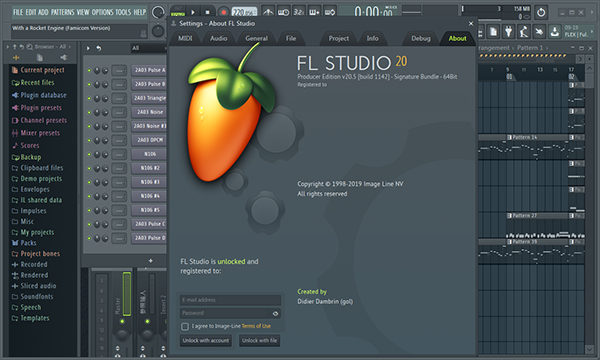This screenshot has height=360, width=600.
Task: Expand the Current project folder in browser
Action: tap(38, 70)
